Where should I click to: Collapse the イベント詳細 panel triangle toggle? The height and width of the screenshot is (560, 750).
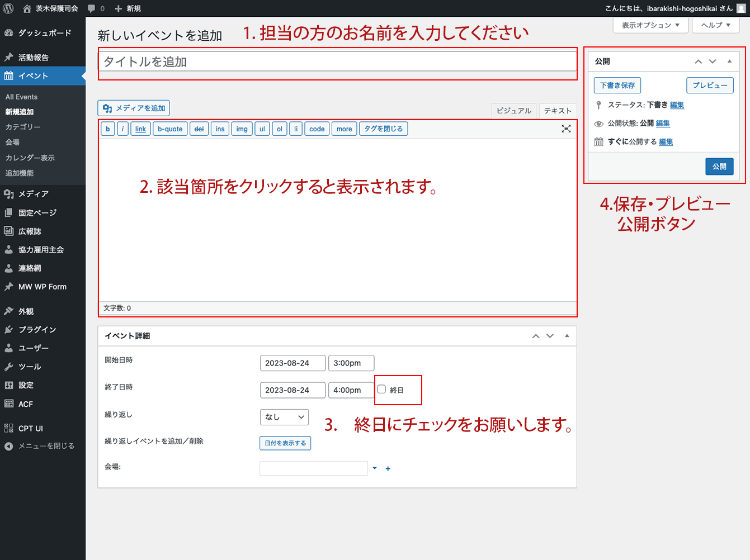(x=567, y=336)
